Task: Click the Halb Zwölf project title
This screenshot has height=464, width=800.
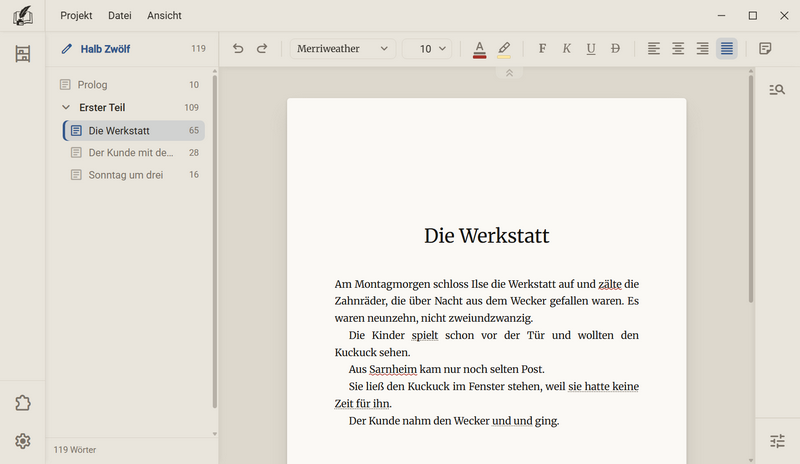Action: click(105, 49)
